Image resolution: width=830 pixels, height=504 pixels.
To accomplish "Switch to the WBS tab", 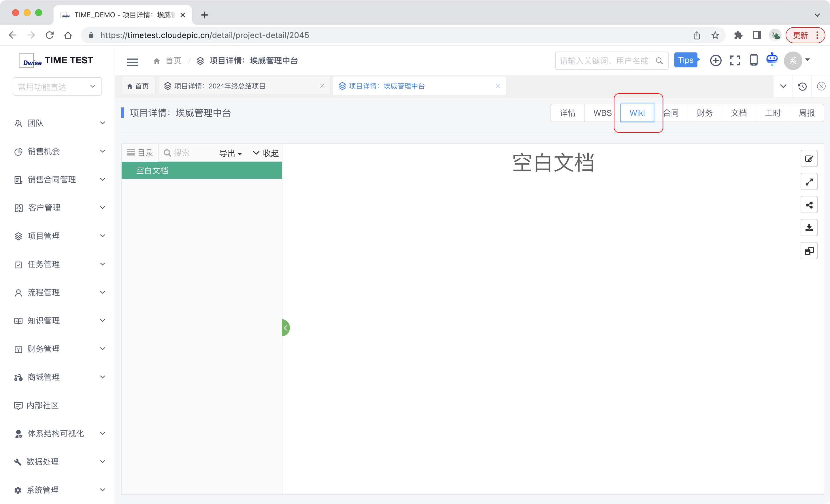I will (602, 113).
